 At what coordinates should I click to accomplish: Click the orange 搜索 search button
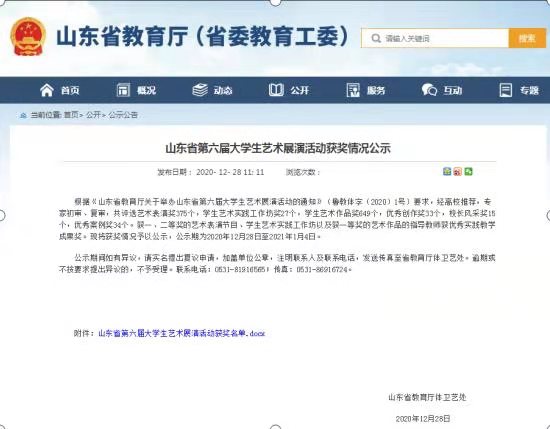[x=527, y=38]
